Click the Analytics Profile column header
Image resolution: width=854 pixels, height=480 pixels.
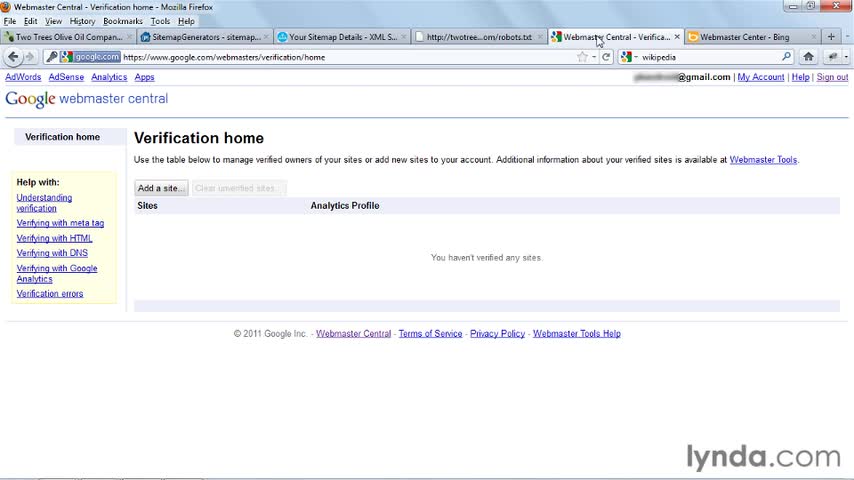(345, 205)
